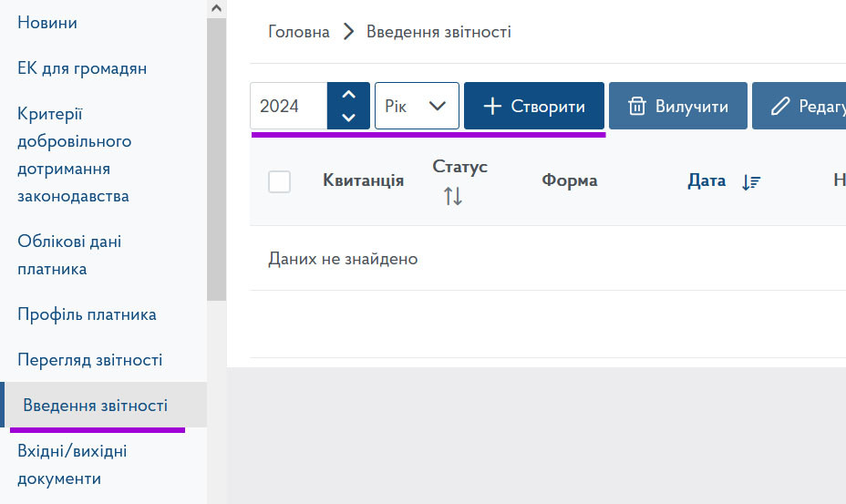Open the Рік period dropdown

(x=417, y=106)
